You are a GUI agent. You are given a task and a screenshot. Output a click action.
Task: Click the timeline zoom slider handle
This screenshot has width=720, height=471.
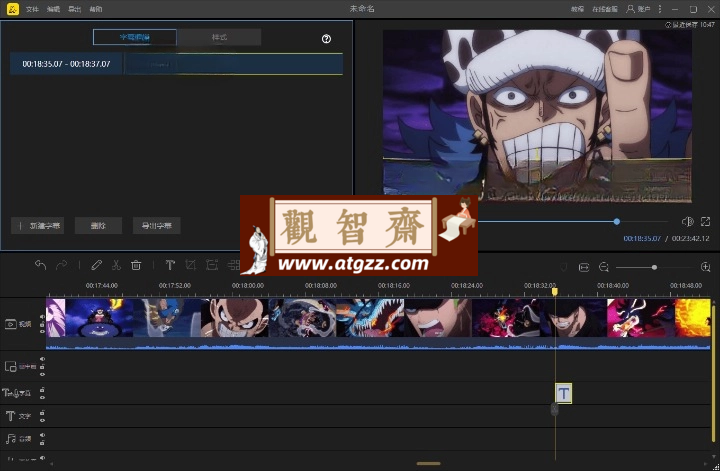654,267
